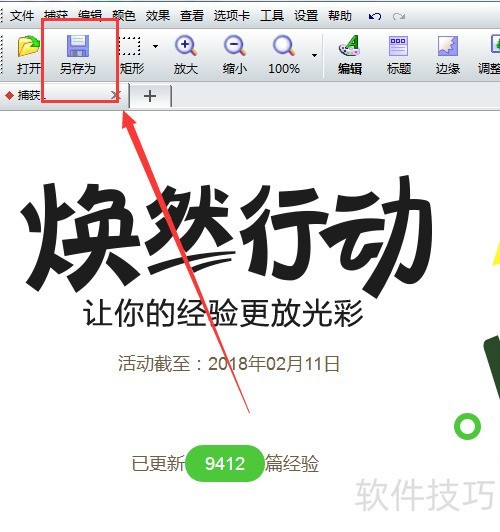The width and height of the screenshot is (500, 532).
Task: Open the 效果 menu
Action: 158,16
